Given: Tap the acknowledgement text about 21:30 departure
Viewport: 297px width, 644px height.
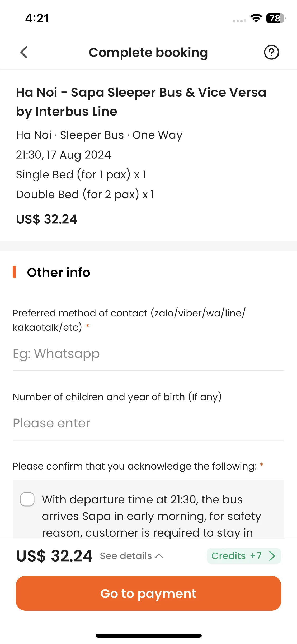Looking at the screenshot, I should (x=151, y=516).
